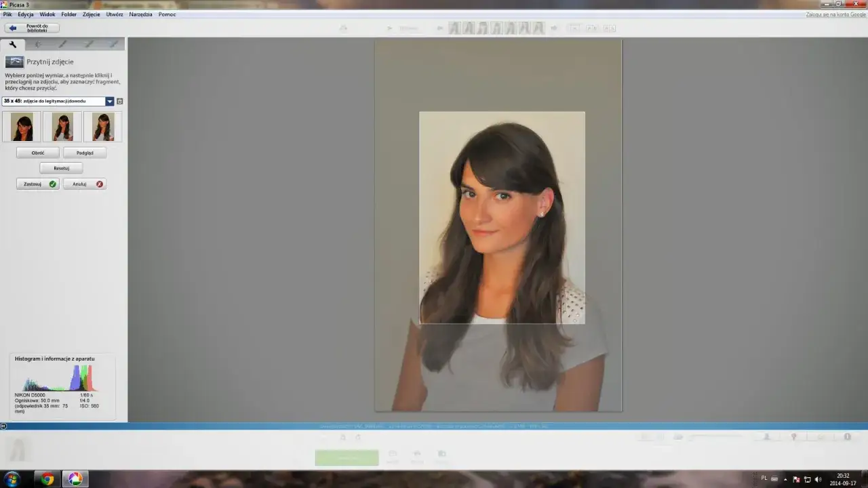Click the crop orientation rotate icon beside the dropdown
The width and height of the screenshot is (868, 488).
tap(119, 100)
